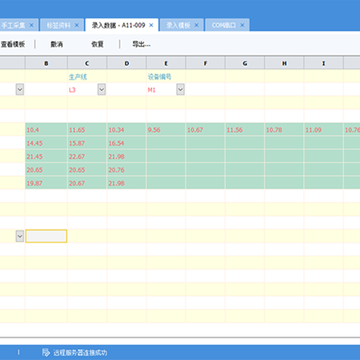Select the cell with value 19.87

click(x=46, y=183)
